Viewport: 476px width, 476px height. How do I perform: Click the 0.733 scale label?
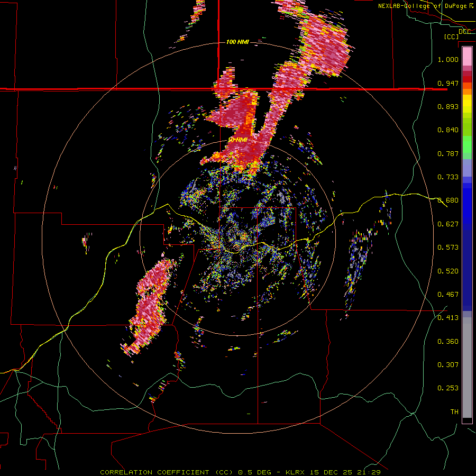(x=448, y=177)
